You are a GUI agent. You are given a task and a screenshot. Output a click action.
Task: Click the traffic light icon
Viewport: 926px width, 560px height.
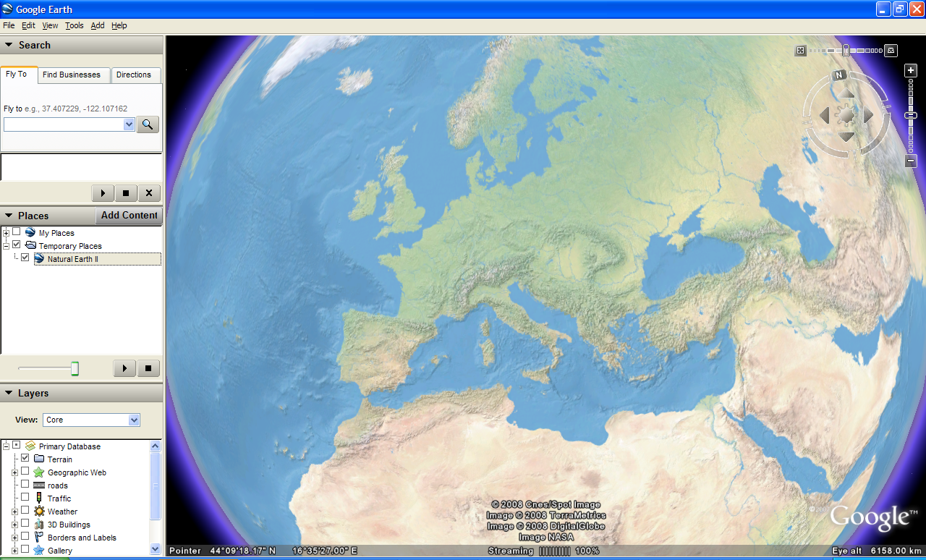pos(39,499)
